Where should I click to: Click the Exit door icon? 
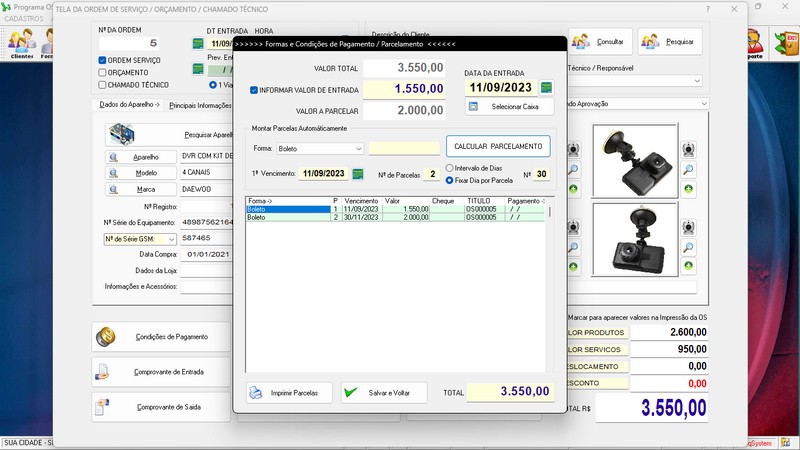[x=785, y=42]
